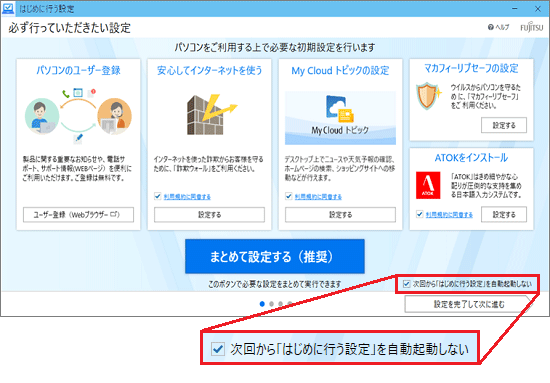Click ユーザー登録 (Webブラウザー) button

78,215
